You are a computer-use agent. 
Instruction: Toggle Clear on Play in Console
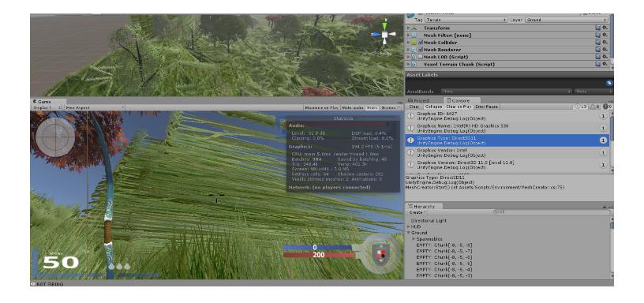pyautogui.click(x=459, y=107)
